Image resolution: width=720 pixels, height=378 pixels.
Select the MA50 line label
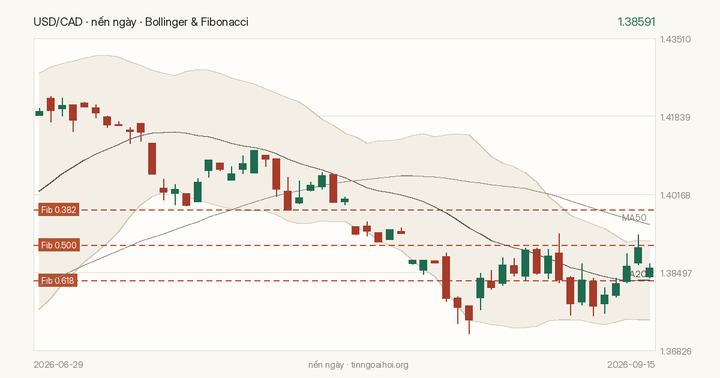point(634,218)
